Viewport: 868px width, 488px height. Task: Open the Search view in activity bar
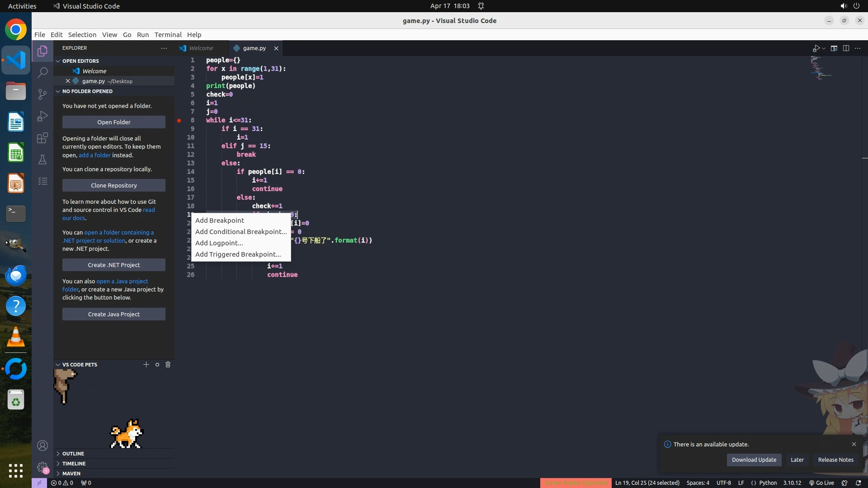coord(42,72)
